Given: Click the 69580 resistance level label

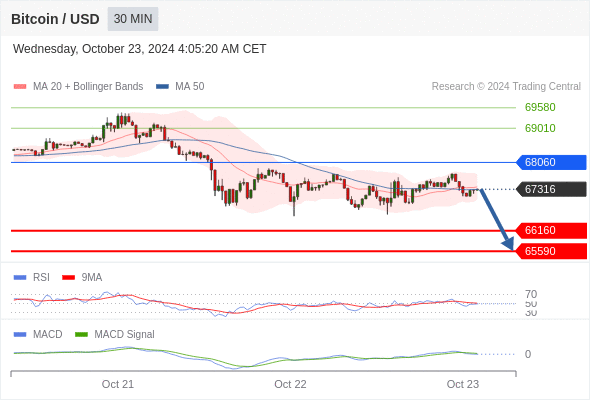Looking at the screenshot, I should [x=540, y=107].
